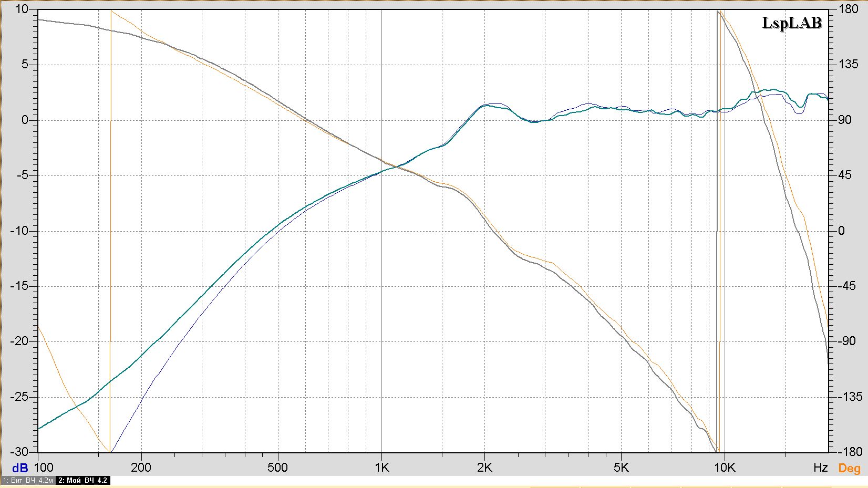The width and height of the screenshot is (868, 488).
Task: Click the -90 value on phase axis
Action: (846, 341)
